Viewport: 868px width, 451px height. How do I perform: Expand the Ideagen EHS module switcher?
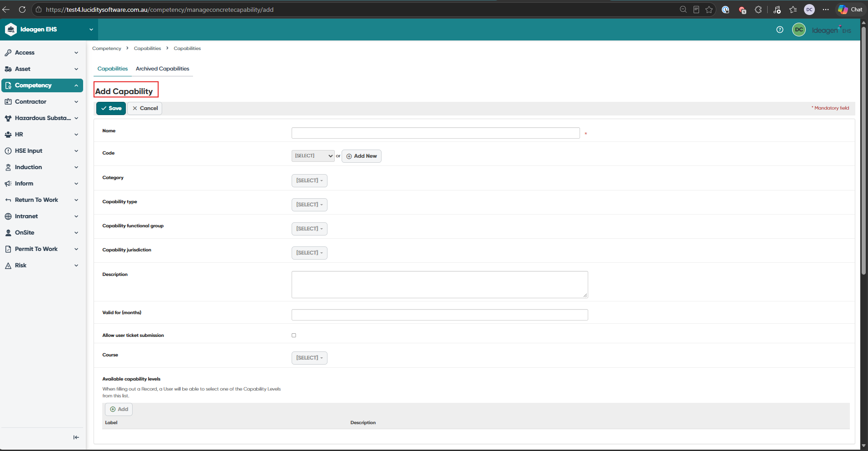coord(91,30)
